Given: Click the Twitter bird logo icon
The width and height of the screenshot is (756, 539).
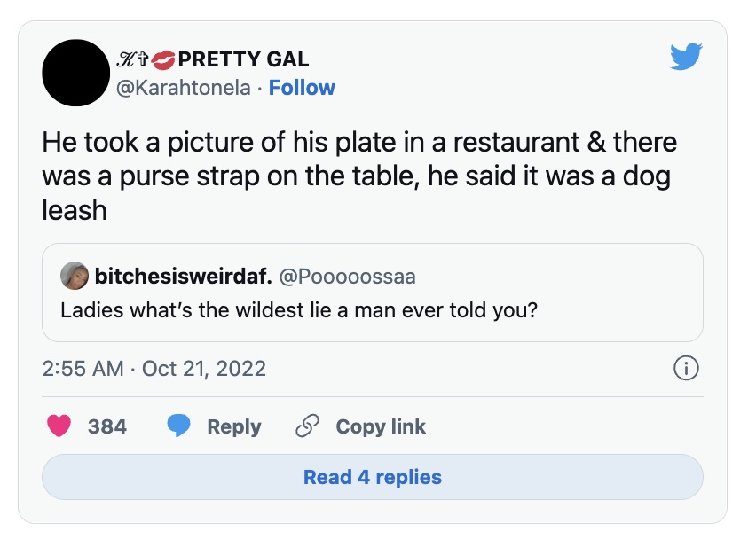Looking at the screenshot, I should click(x=686, y=57).
